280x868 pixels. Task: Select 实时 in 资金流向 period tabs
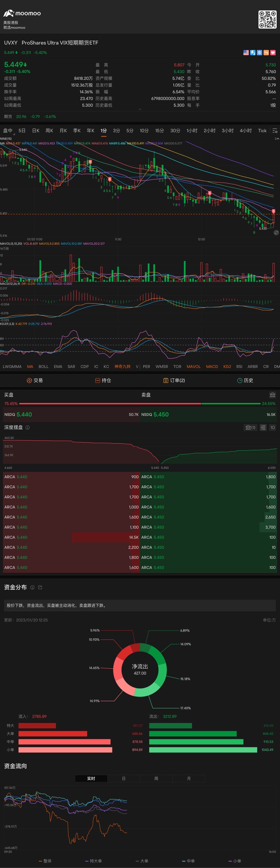(91, 778)
